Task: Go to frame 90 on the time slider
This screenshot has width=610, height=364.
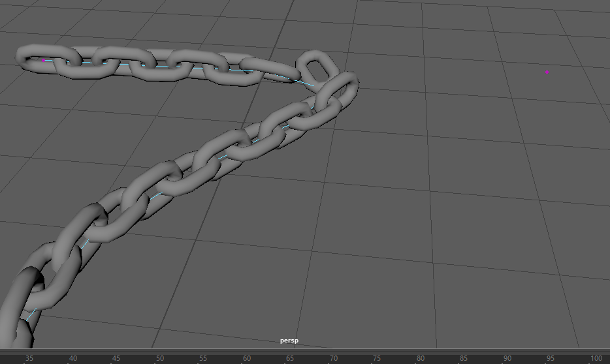Action: click(507, 358)
